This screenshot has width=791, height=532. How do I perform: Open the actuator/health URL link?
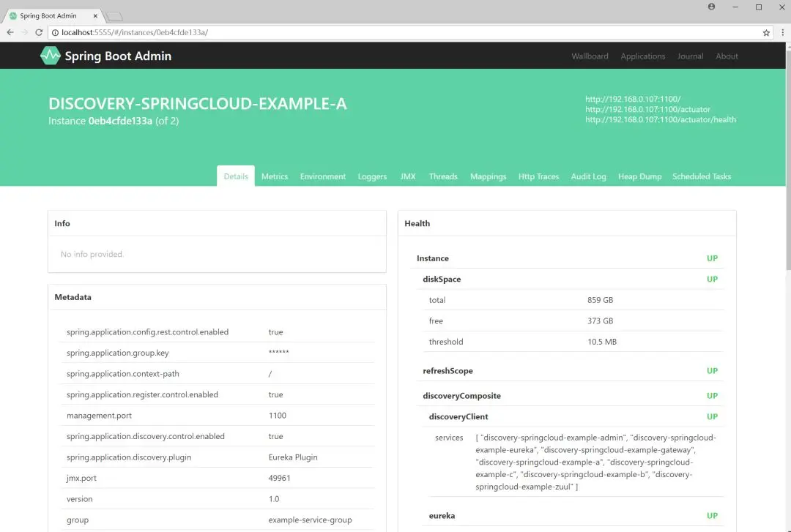pos(661,119)
